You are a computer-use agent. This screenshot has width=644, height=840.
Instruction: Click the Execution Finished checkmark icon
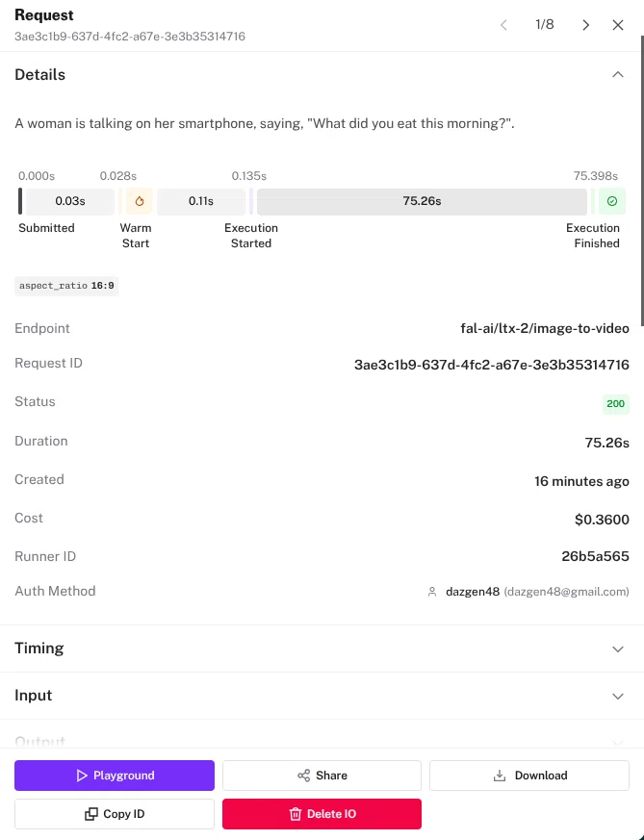coord(612,201)
